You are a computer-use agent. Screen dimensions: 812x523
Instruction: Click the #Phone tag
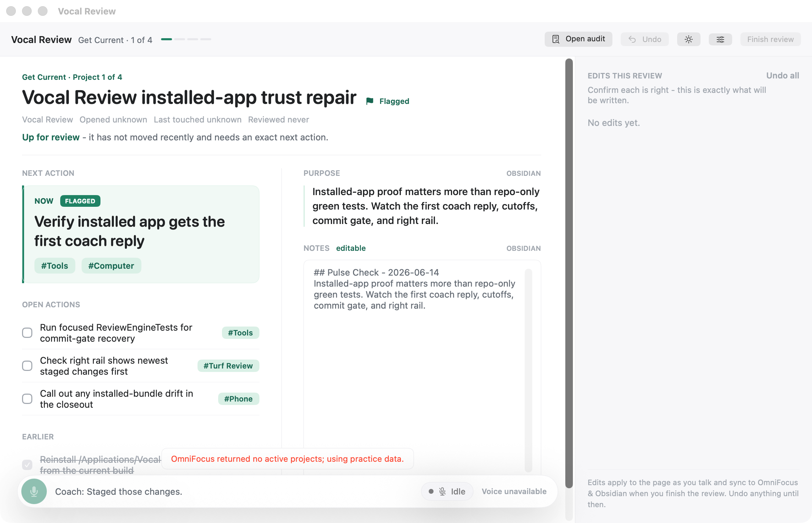coord(238,399)
